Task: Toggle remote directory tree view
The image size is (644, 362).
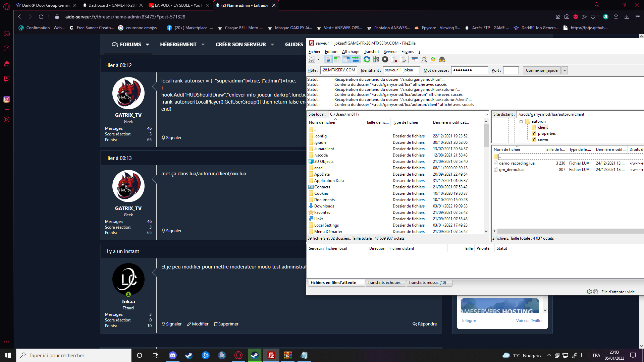Action: coord(346,59)
